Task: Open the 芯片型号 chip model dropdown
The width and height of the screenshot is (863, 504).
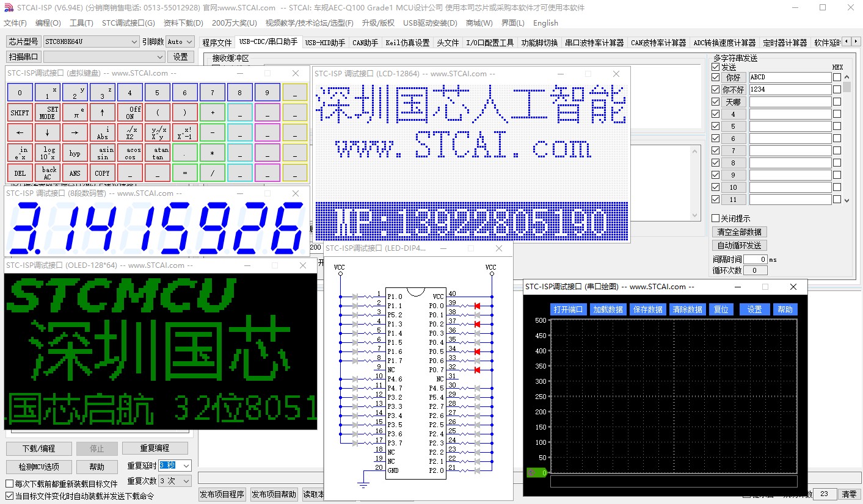Action: tap(91, 41)
